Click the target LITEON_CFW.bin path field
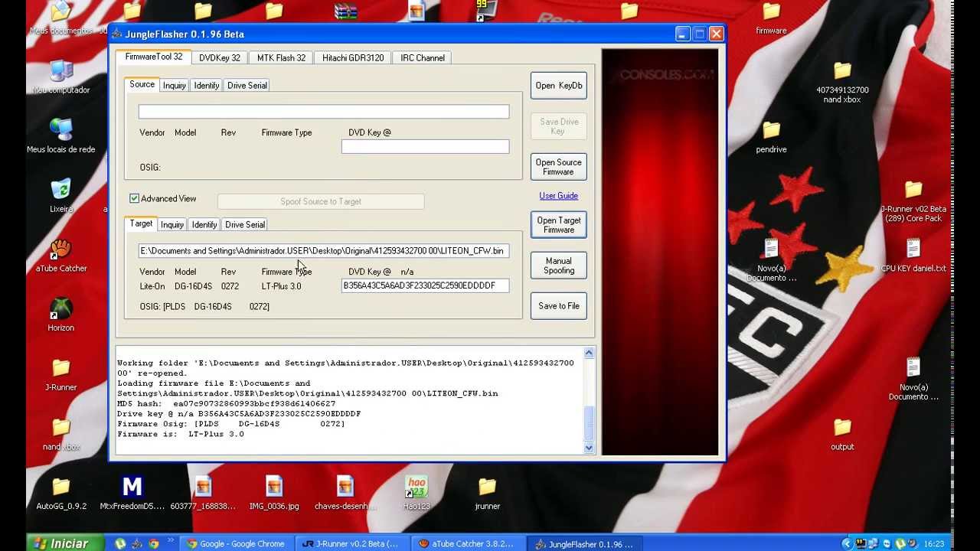 point(324,251)
